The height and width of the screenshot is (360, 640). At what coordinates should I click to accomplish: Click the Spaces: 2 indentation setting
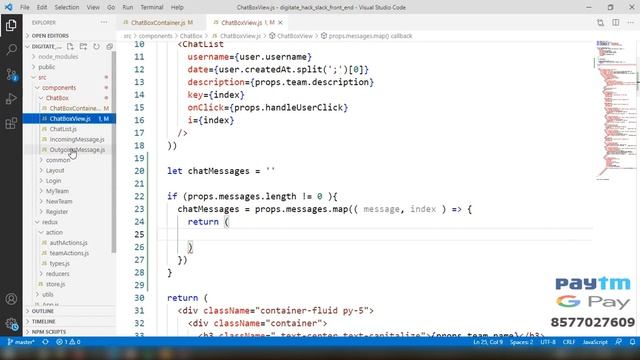coord(521,342)
